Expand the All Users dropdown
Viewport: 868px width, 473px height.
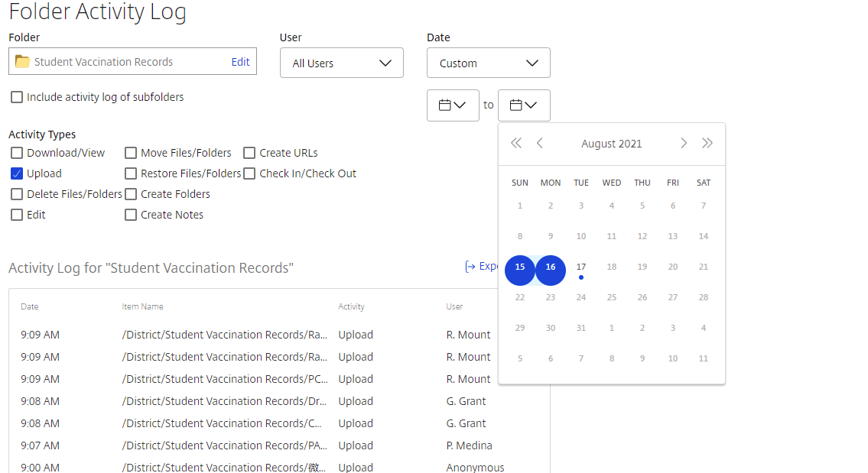click(342, 63)
